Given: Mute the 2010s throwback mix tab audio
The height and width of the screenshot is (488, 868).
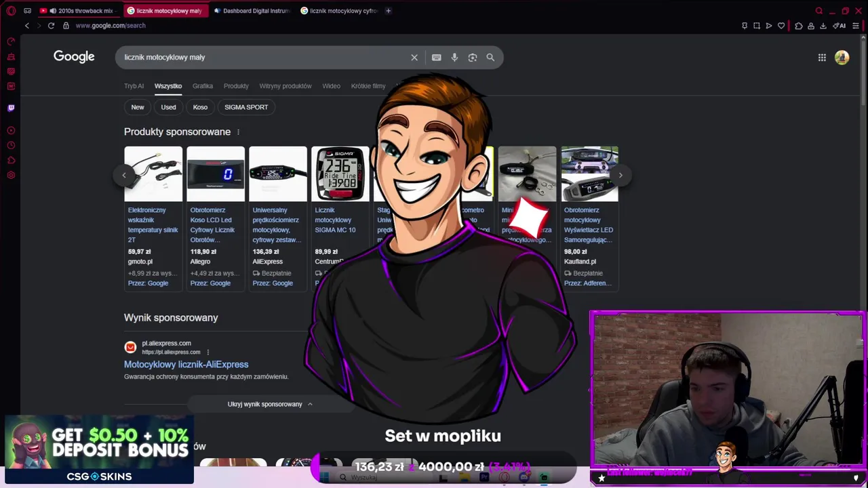Looking at the screenshot, I should pyautogui.click(x=53, y=11).
